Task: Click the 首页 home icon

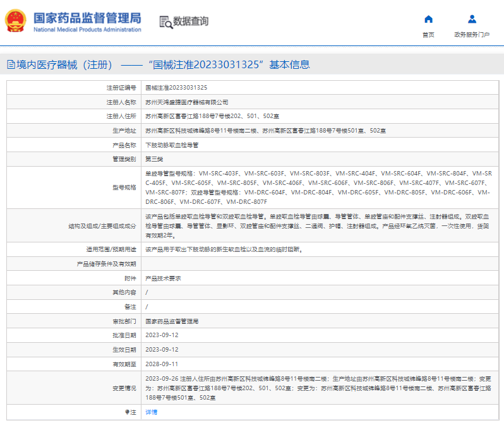Action: pos(428,20)
